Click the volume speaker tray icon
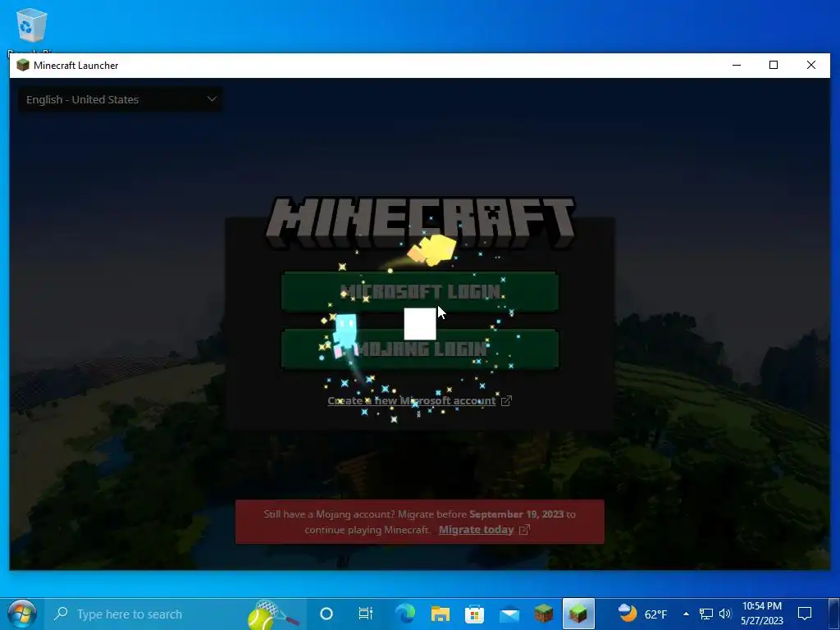The image size is (840, 630). pyautogui.click(x=725, y=614)
